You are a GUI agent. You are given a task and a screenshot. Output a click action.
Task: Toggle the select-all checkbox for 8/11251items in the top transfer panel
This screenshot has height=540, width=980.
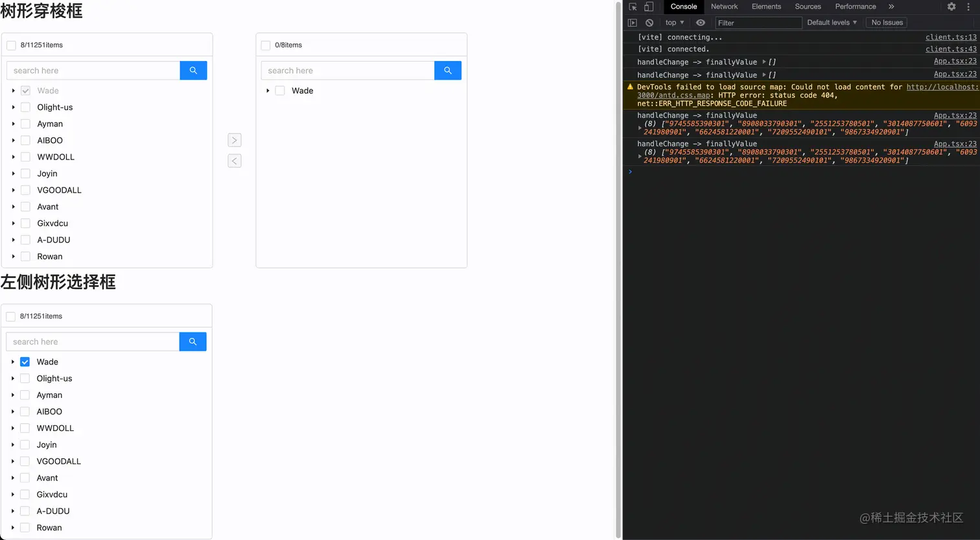(11, 45)
